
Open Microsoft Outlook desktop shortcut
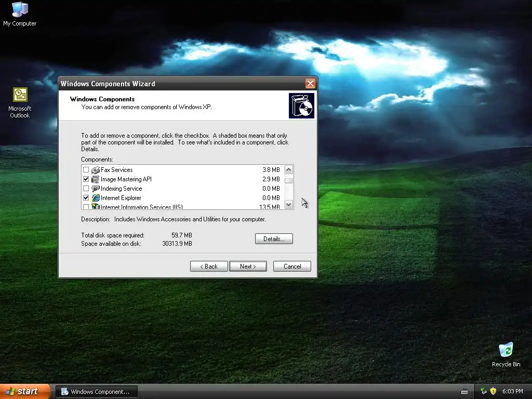20,103
